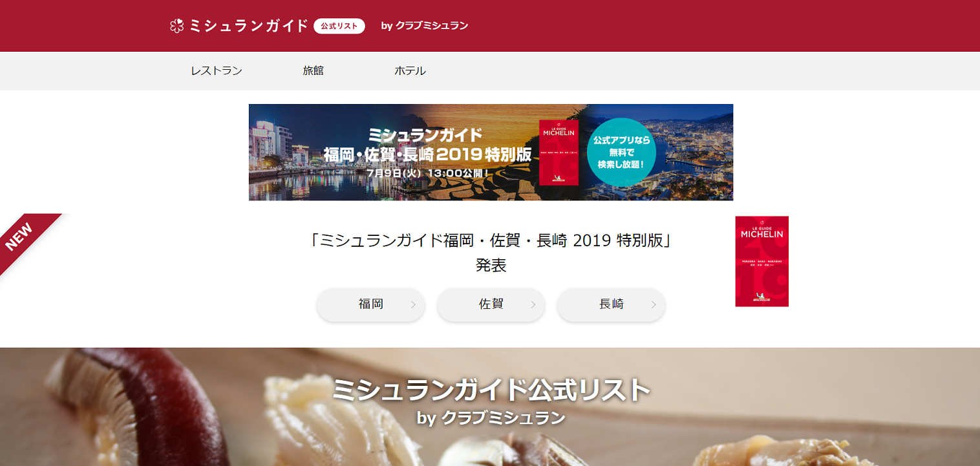The image size is (980, 466).
Task: Click the by クラブミシュラン header text
Action: pos(425,26)
